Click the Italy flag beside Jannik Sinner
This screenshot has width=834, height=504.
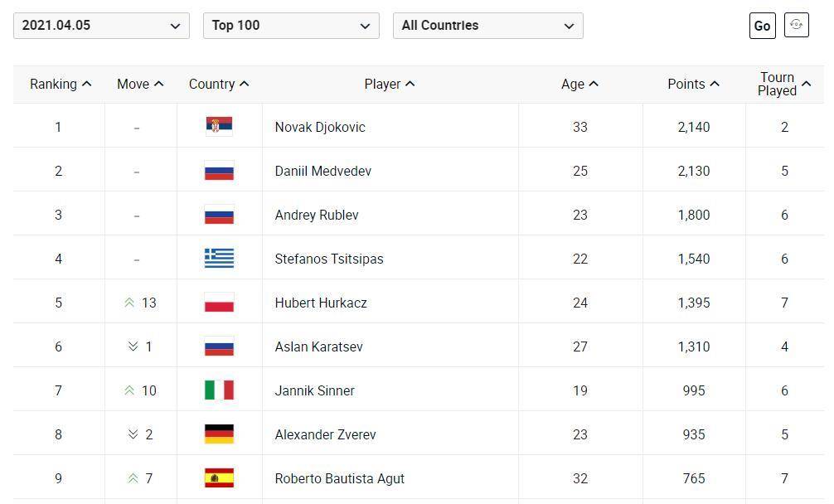pyautogui.click(x=219, y=390)
